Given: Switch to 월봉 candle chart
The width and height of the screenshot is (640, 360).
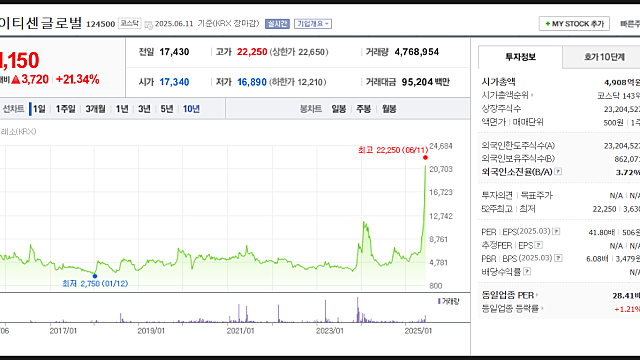Looking at the screenshot, I should [389, 109].
